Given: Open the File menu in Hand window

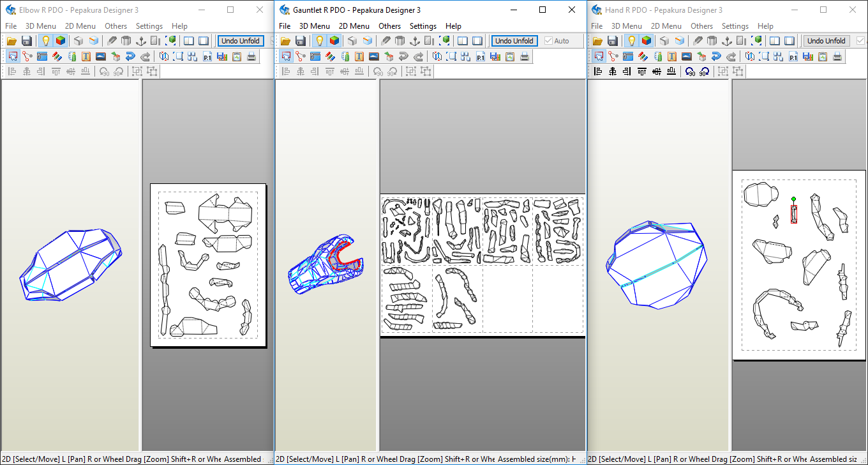Looking at the screenshot, I should (597, 26).
